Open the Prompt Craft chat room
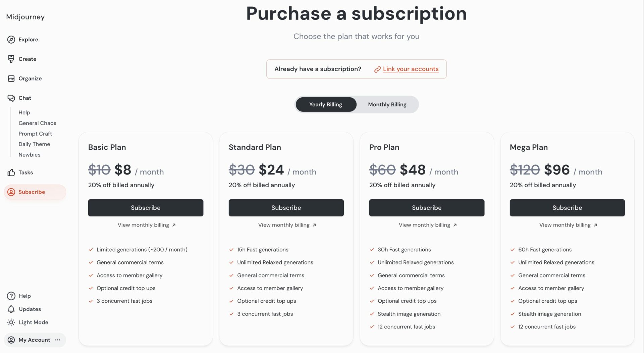The image size is (644, 353). [x=35, y=134]
